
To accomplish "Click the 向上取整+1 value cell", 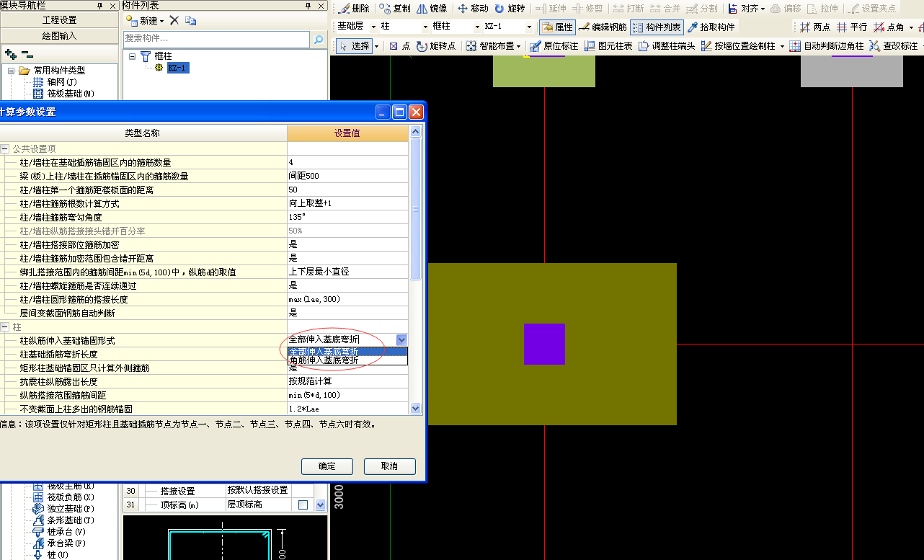I will pyautogui.click(x=347, y=203).
